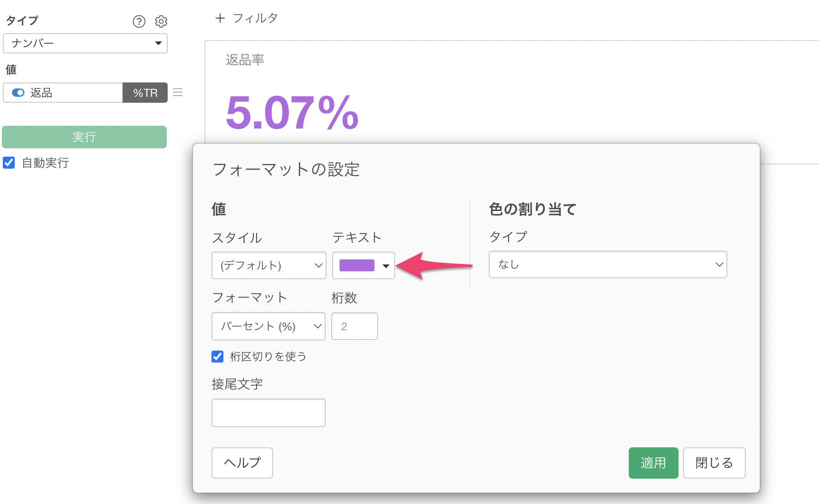The image size is (819, 504).
Task: Toggle the 返品 value switch
Action: [18, 93]
